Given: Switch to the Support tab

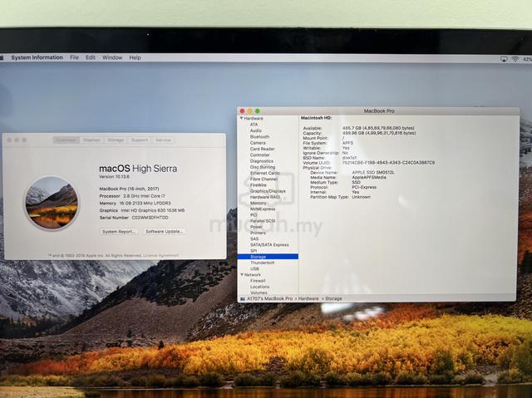Looking at the screenshot, I should coord(140,140).
